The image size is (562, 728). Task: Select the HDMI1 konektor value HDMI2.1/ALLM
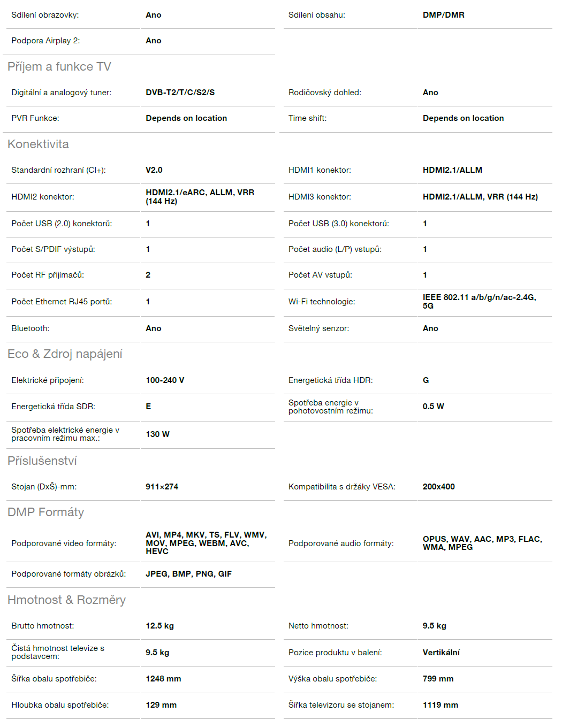[x=452, y=170]
